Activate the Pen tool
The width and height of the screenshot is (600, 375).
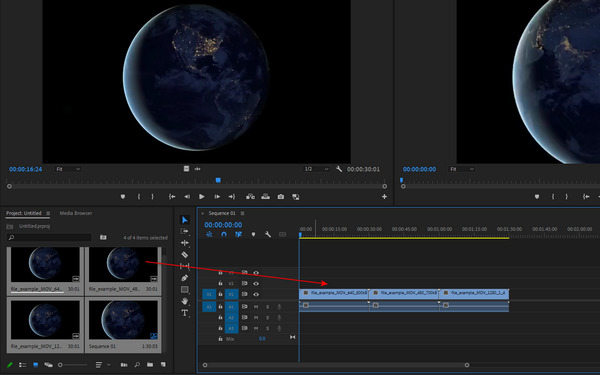185,278
